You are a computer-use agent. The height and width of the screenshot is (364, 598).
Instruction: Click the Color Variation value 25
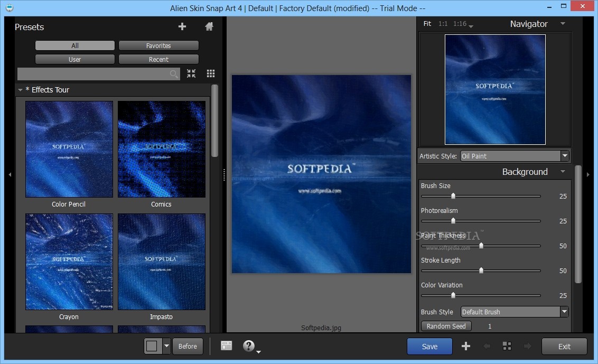coord(563,295)
